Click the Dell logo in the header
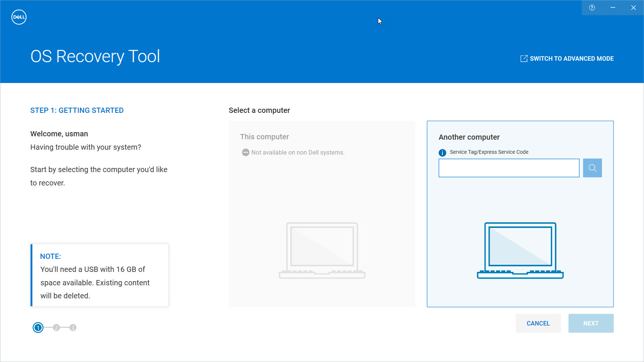This screenshot has width=644, height=362. 19,17
